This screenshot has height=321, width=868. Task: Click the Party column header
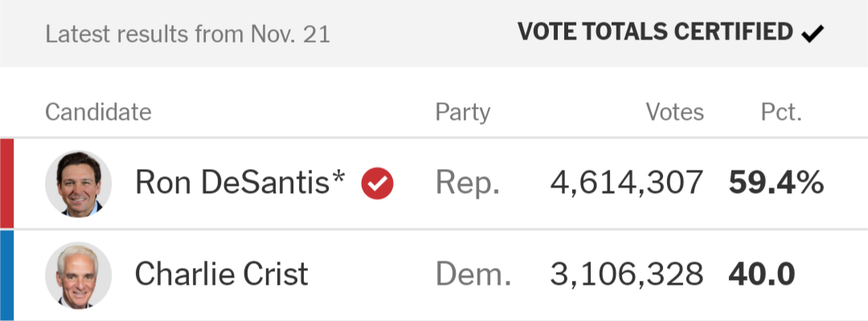[463, 113]
